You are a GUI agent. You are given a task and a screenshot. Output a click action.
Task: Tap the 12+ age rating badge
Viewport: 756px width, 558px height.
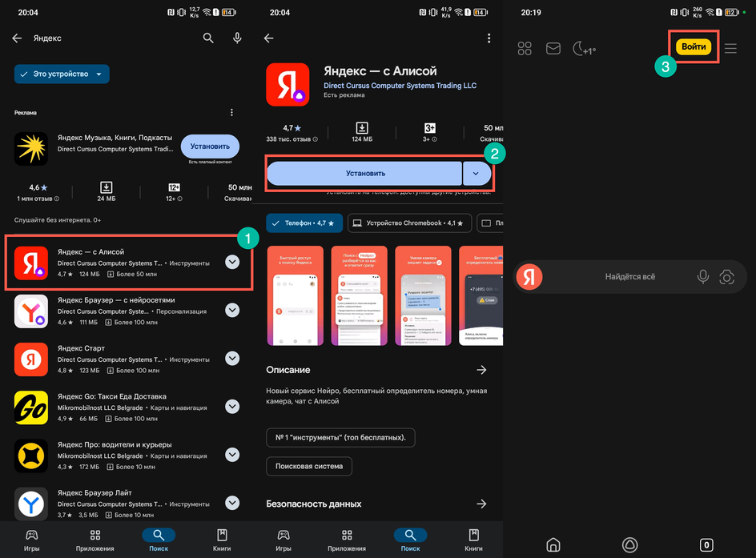[174, 187]
